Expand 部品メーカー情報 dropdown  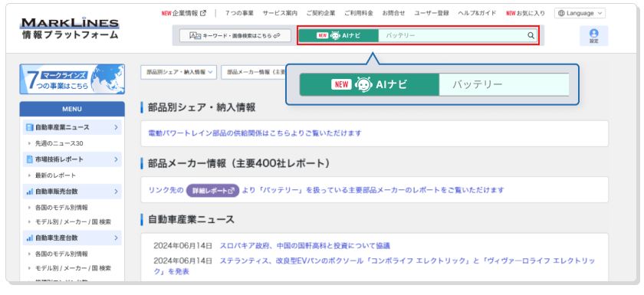click(254, 72)
